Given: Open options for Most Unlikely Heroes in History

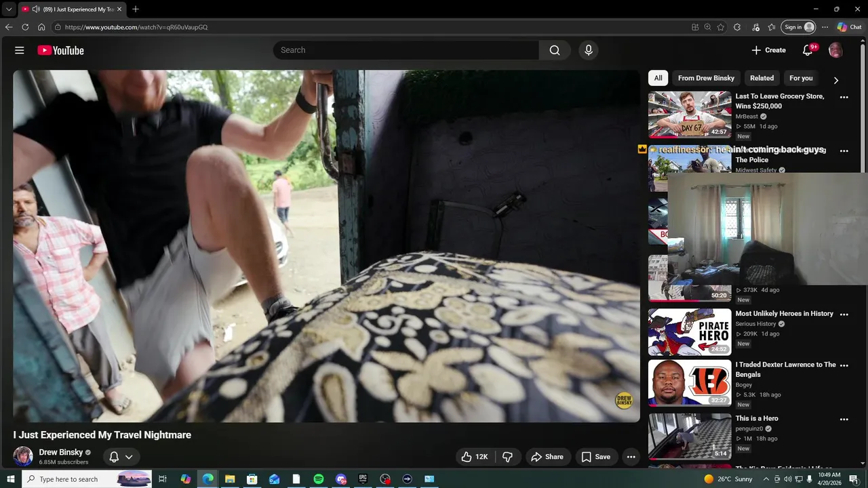Looking at the screenshot, I should 844,314.
